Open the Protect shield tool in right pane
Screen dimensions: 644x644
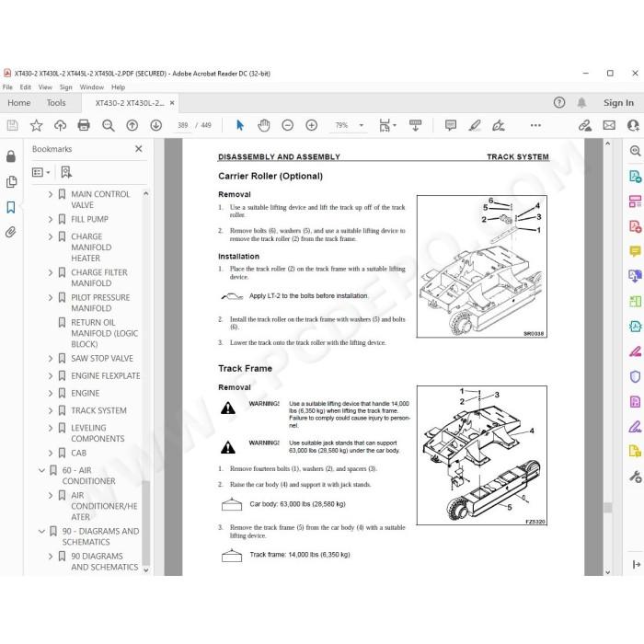pyautogui.click(x=635, y=376)
